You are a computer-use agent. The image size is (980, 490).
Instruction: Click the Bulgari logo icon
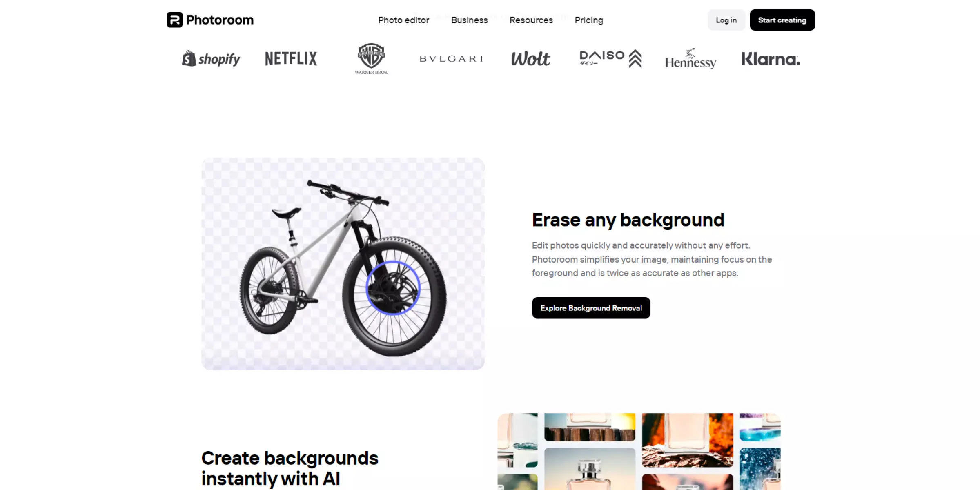click(451, 58)
